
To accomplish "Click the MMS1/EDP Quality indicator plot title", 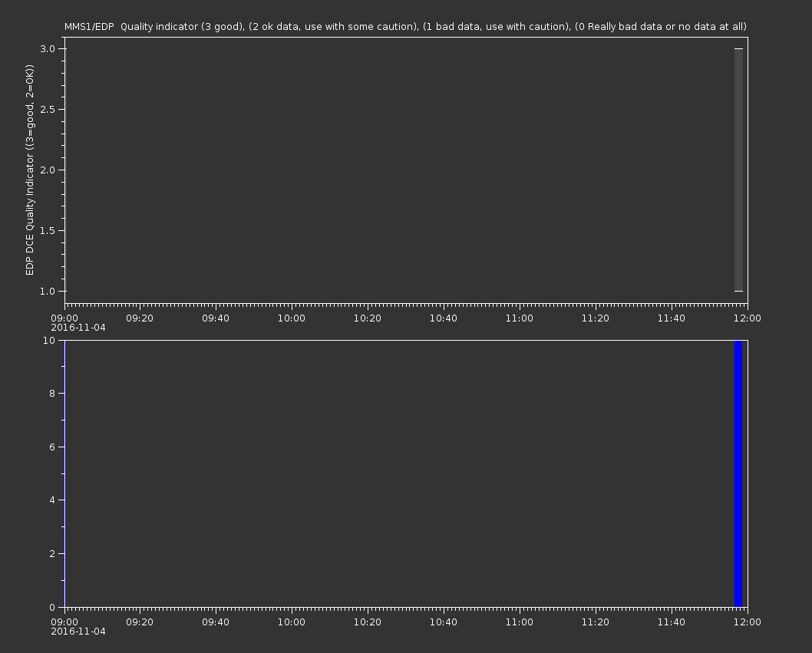I will tap(405, 26).
